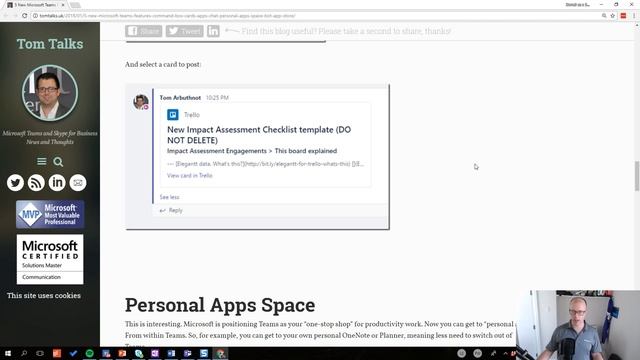640x360 pixels.
Task: Open Task View on the taskbar
Action: 40,353
